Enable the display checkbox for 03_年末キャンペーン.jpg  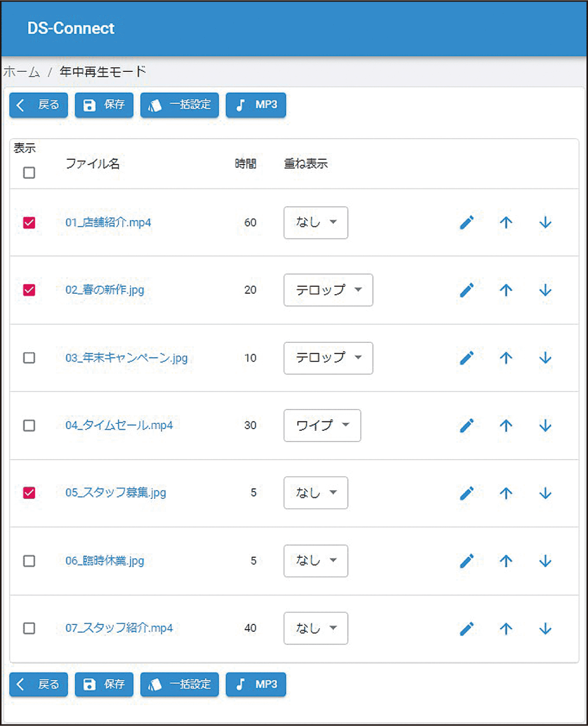tap(29, 358)
